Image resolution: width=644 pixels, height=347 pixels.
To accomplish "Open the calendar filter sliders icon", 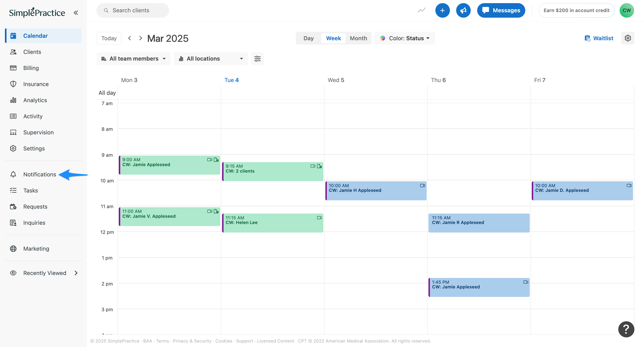I will click(x=258, y=59).
